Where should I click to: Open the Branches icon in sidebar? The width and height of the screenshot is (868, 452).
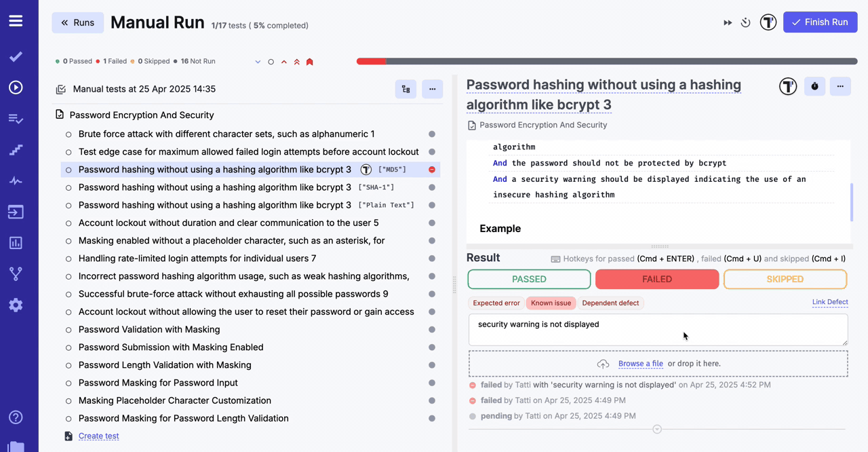pyautogui.click(x=16, y=274)
